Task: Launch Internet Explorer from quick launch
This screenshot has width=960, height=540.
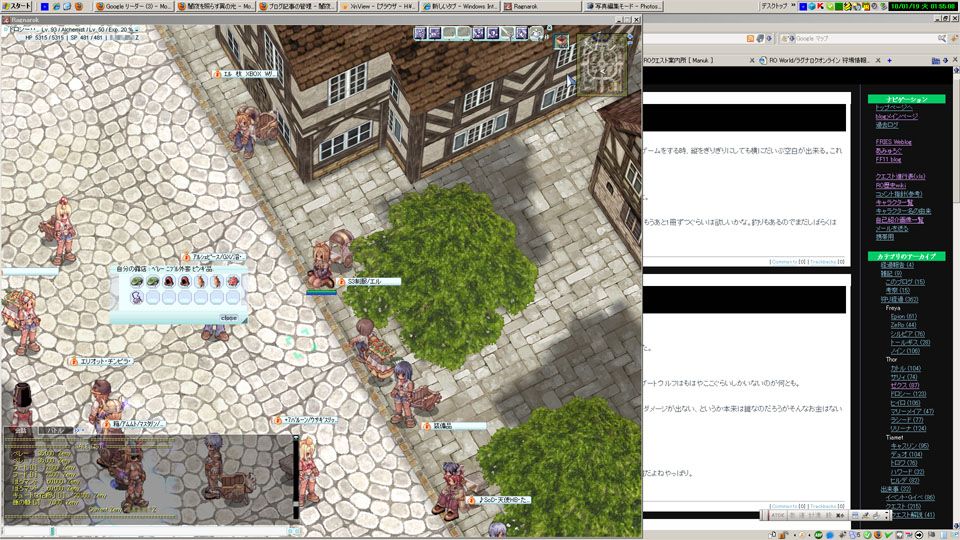Action: coord(56,6)
